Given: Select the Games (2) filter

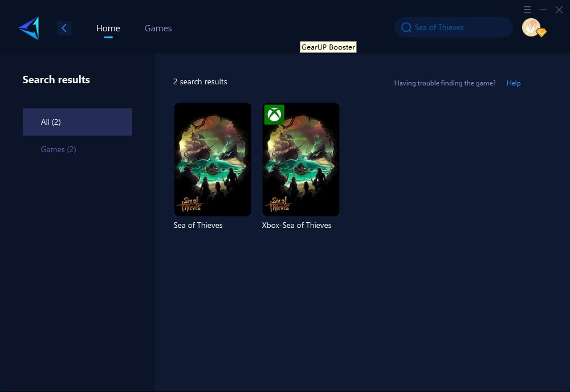Looking at the screenshot, I should pyautogui.click(x=58, y=149).
